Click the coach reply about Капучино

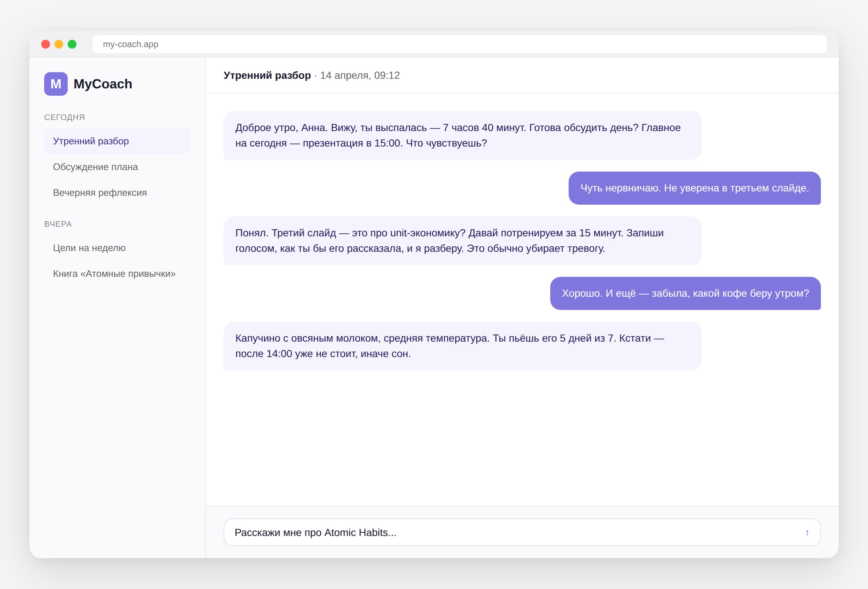point(462,346)
